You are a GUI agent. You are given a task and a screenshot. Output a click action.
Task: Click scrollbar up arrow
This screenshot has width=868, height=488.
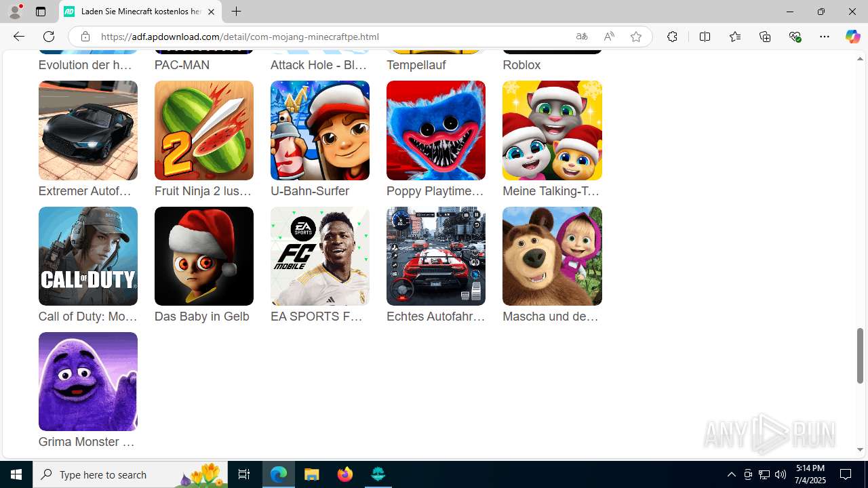tap(860, 59)
